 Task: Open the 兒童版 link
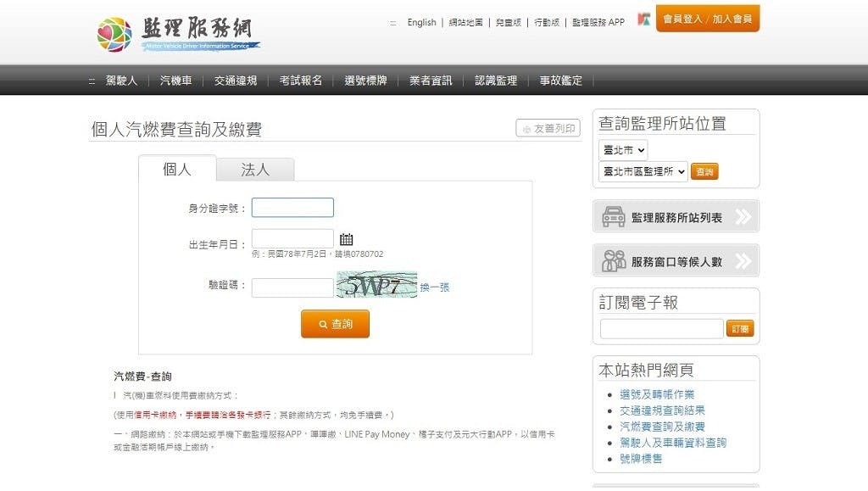(x=509, y=22)
